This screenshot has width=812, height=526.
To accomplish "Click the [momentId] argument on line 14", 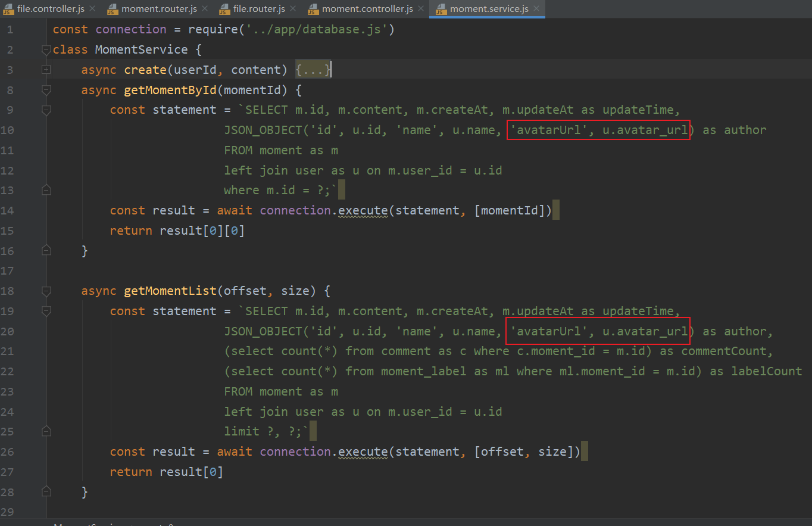I will tap(510, 210).
